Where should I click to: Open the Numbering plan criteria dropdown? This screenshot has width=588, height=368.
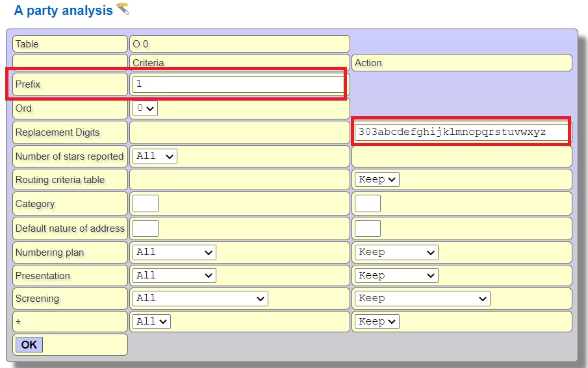click(174, 252)
